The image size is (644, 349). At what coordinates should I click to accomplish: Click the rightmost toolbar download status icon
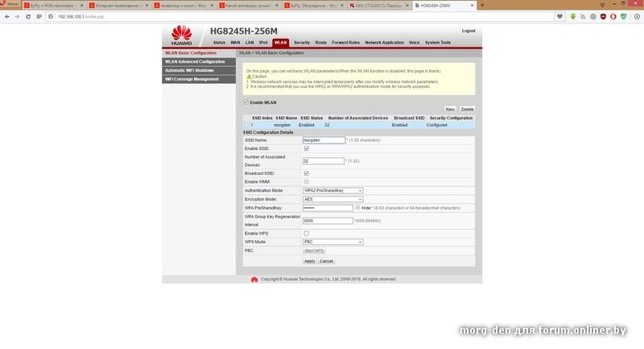[x=637, y=17]
